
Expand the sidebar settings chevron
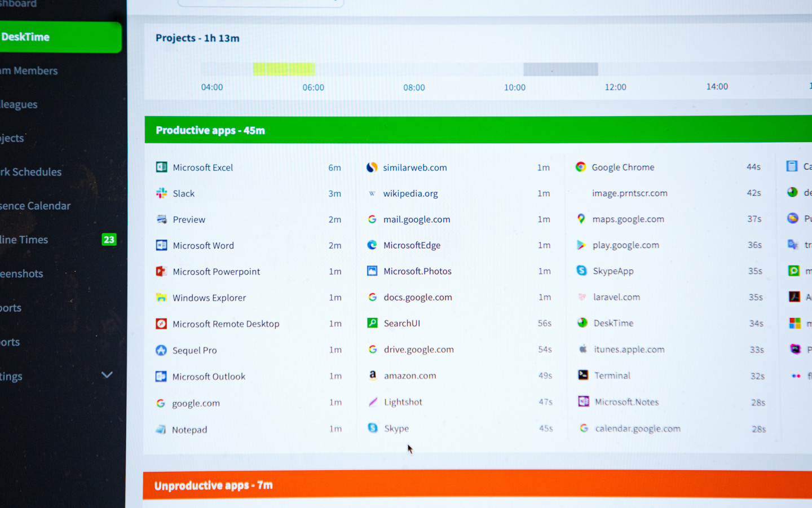coord(107,375)
